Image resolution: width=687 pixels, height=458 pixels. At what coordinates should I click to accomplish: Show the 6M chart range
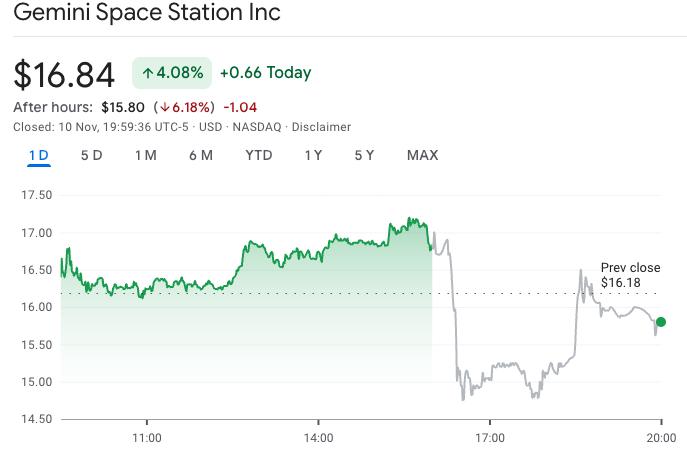(200, 155)
